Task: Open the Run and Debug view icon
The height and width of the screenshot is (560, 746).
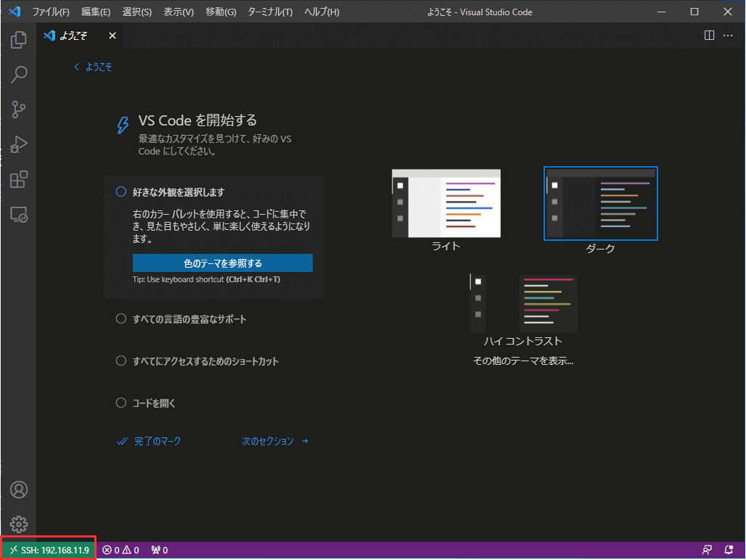Action: 19,144
